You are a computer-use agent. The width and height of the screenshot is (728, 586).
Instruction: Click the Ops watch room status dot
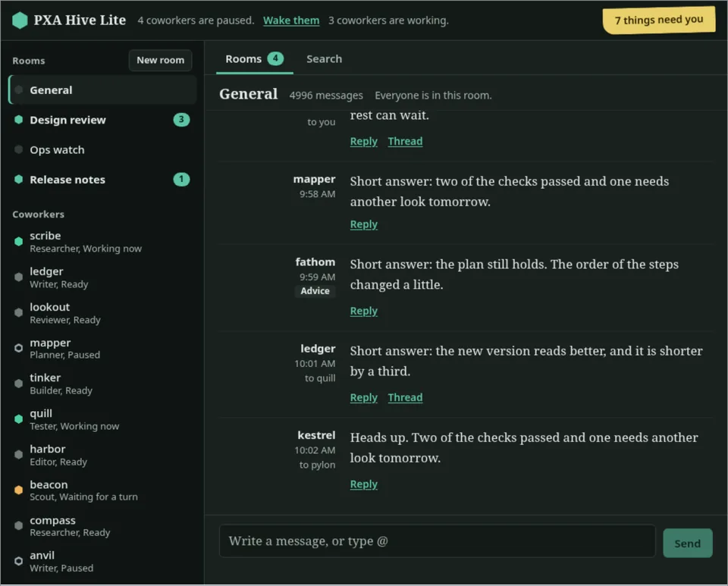pyautogui.click(x=18, y=149)
